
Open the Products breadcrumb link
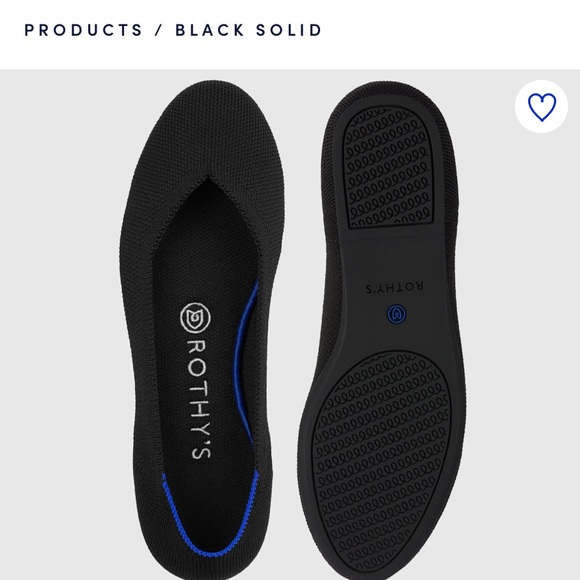pyautogui.click(x=83, y=30)
